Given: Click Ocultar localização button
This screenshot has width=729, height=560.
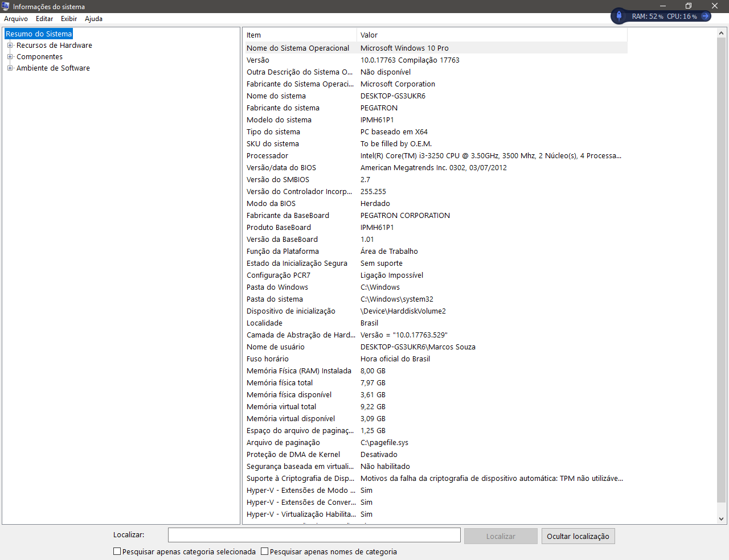Looking at the screenshot, I should pos(578,536).
